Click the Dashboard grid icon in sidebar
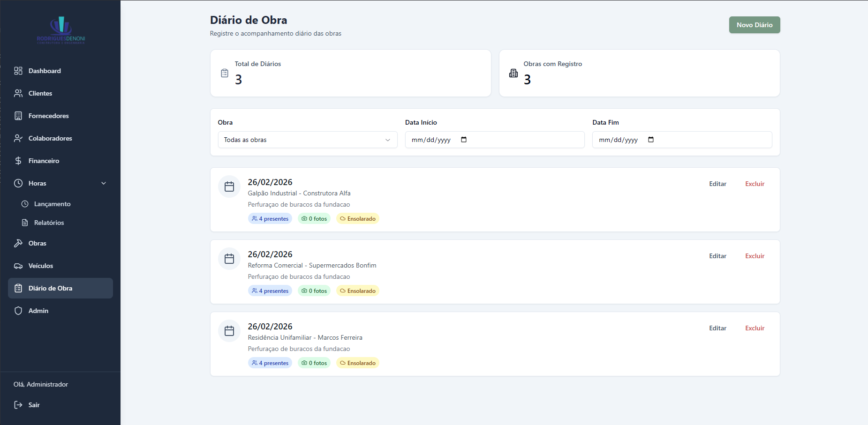Screen dimensions: 868x425 [18, 71]
